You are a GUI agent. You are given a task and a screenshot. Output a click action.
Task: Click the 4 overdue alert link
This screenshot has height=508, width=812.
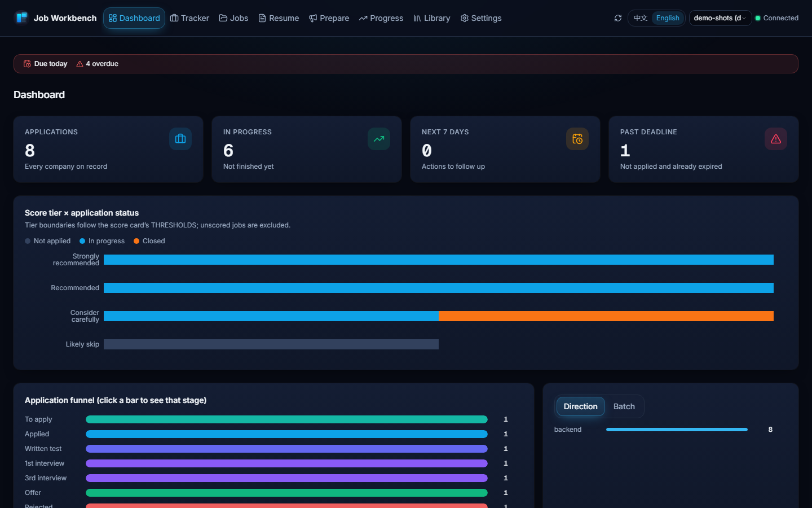[97, 64]
